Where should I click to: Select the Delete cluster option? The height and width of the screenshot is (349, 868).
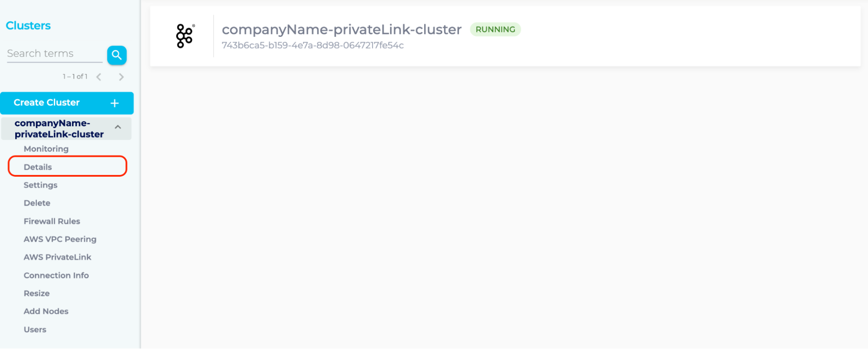tap(37, 203)
